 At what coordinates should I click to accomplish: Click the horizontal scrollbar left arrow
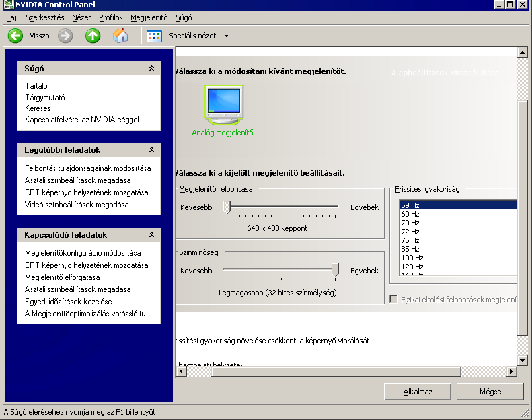[182, 371]
